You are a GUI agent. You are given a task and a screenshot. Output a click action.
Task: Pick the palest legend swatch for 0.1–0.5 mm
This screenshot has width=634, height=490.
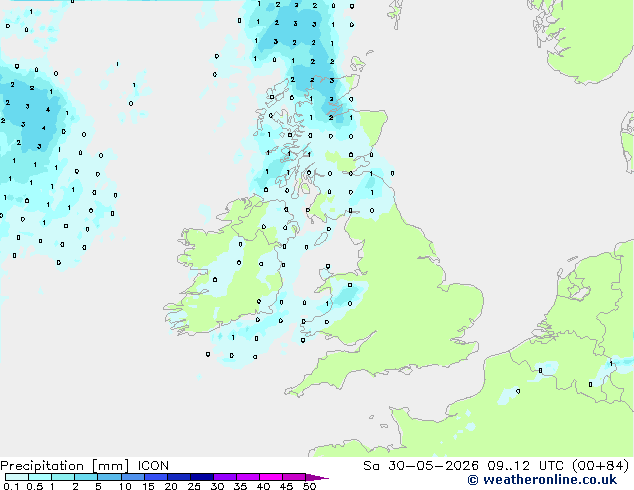17,477
